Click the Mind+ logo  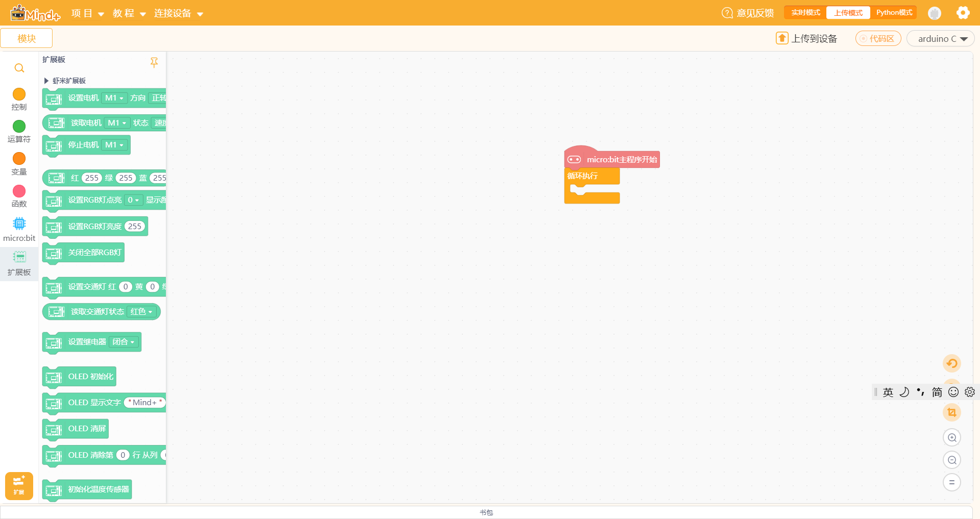click(35, 13)
